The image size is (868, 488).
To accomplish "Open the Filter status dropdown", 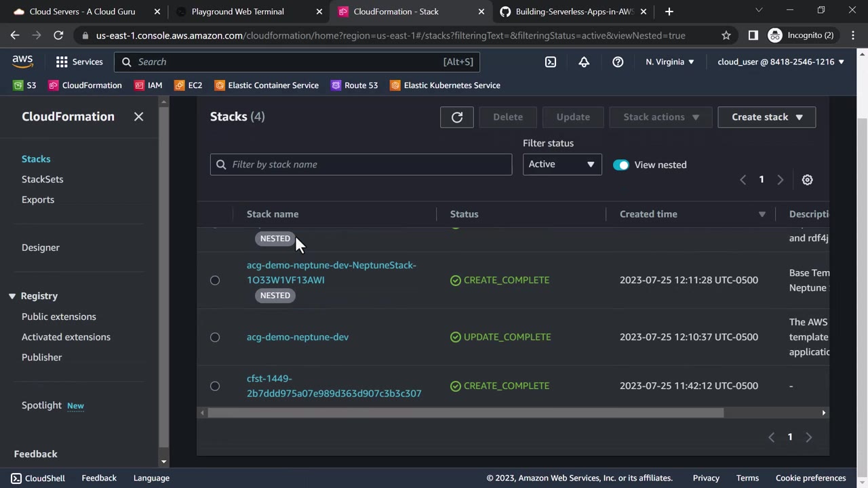I will coord(562,164).
